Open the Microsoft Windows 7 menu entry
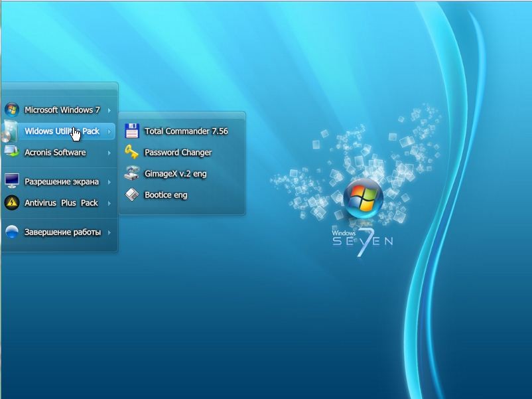 [58, 110]
